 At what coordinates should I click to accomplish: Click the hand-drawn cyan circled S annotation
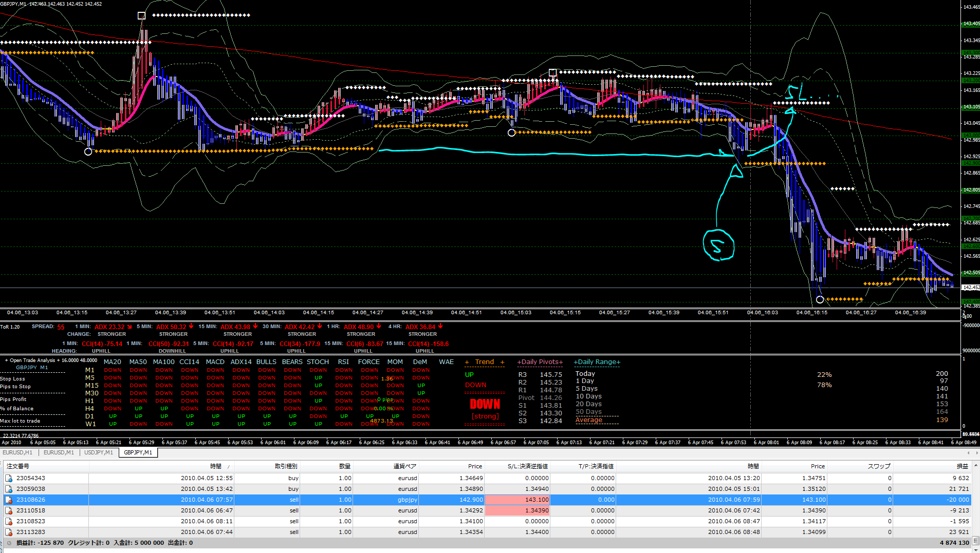click(x=718, y=245)
